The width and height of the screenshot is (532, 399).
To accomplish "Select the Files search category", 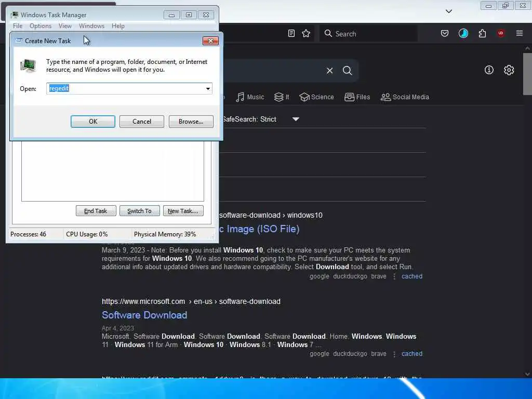I will tap(357, 97).
